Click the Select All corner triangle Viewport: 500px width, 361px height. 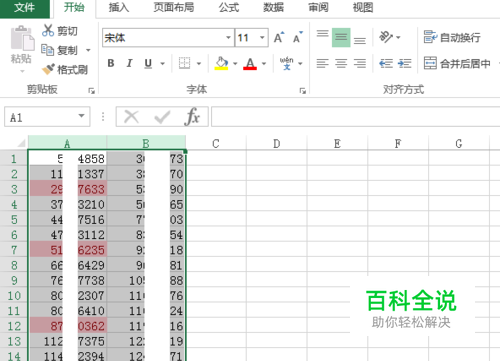(21, 144)
